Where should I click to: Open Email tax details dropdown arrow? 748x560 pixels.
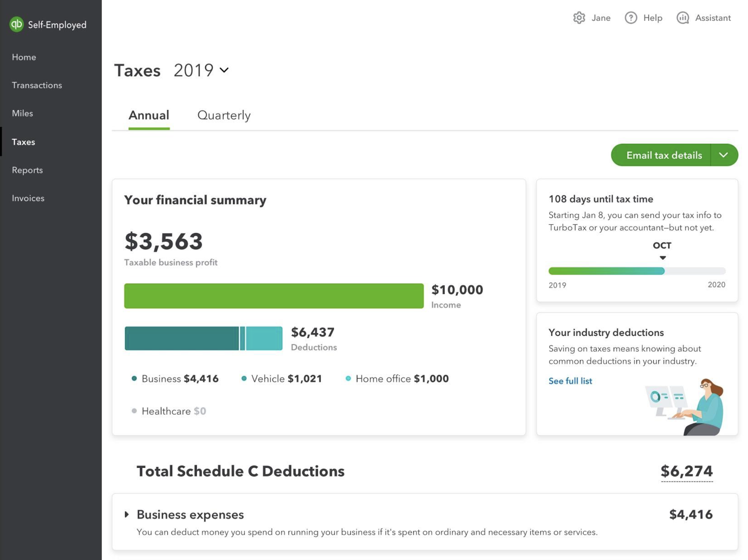point(723,155)
